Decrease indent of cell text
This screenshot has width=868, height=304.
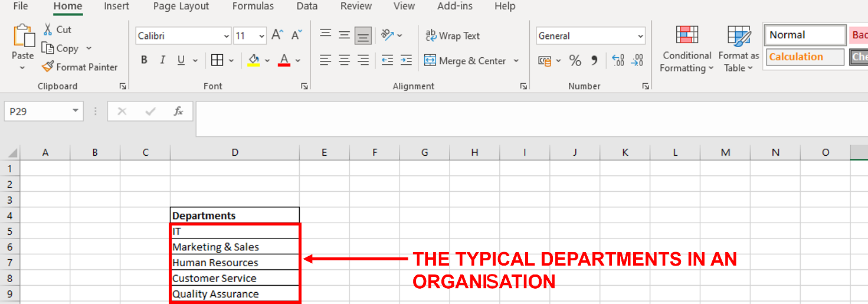click(x=387, y=60)
